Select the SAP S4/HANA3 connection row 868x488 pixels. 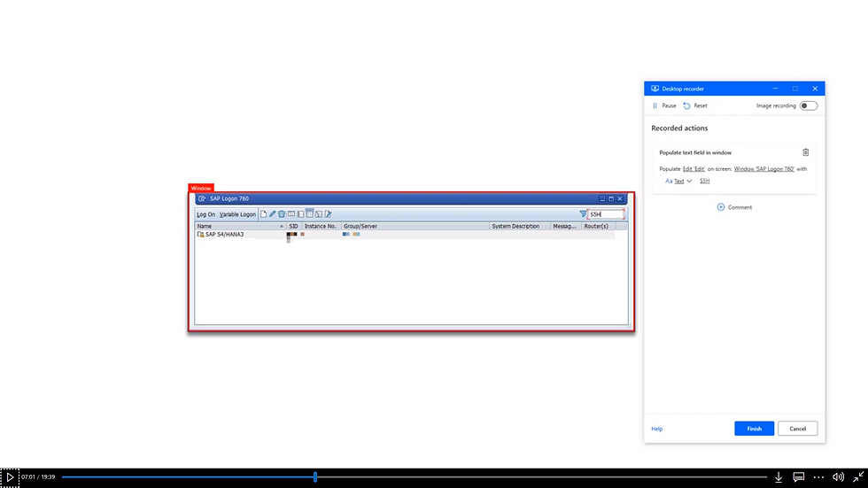tap(405, 235)
